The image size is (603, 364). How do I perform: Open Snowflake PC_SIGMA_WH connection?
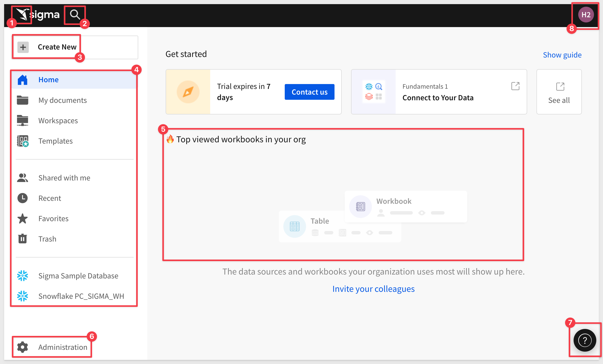[74, 296]
